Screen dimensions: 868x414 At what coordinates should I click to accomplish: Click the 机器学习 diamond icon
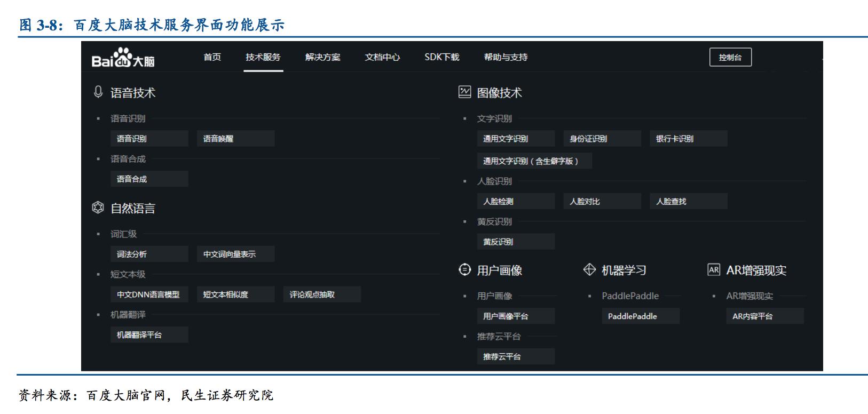[x=589, y=270]
